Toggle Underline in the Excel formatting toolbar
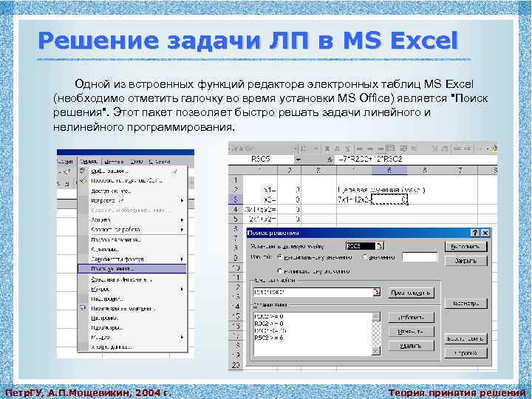 click(347, 149)
